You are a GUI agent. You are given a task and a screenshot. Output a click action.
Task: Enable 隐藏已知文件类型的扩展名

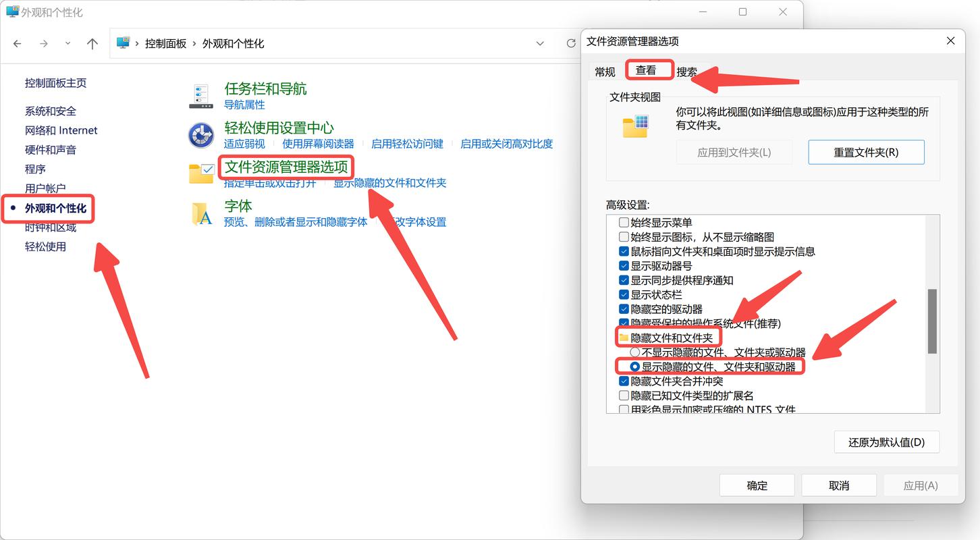pos(624,395)
